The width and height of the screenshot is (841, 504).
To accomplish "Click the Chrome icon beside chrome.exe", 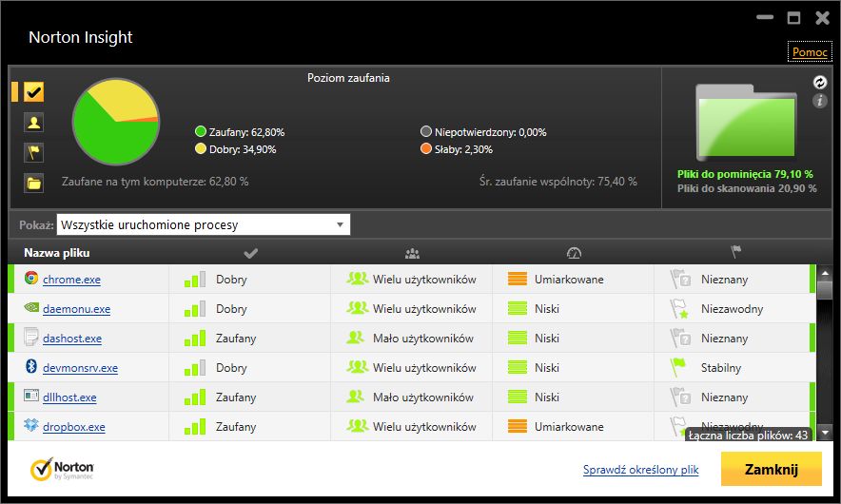I will tap(31, 278).
